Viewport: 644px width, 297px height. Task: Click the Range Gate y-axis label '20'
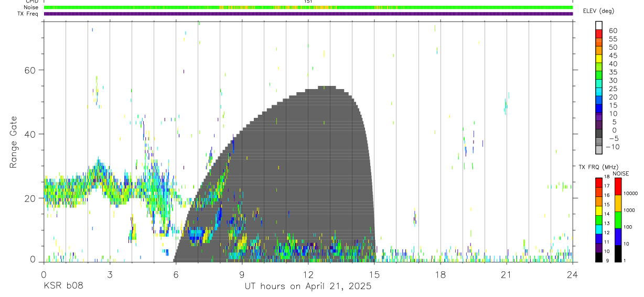pyautogui.click(x=30, y=199)
